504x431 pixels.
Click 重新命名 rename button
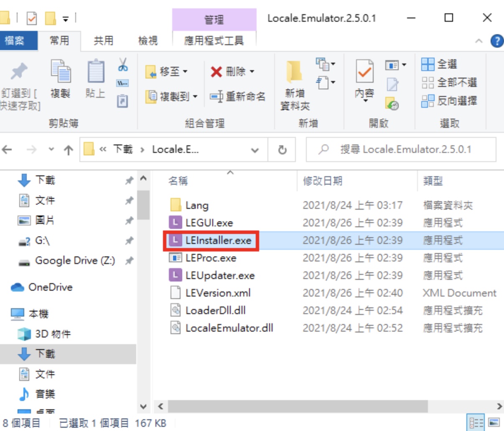237,96
